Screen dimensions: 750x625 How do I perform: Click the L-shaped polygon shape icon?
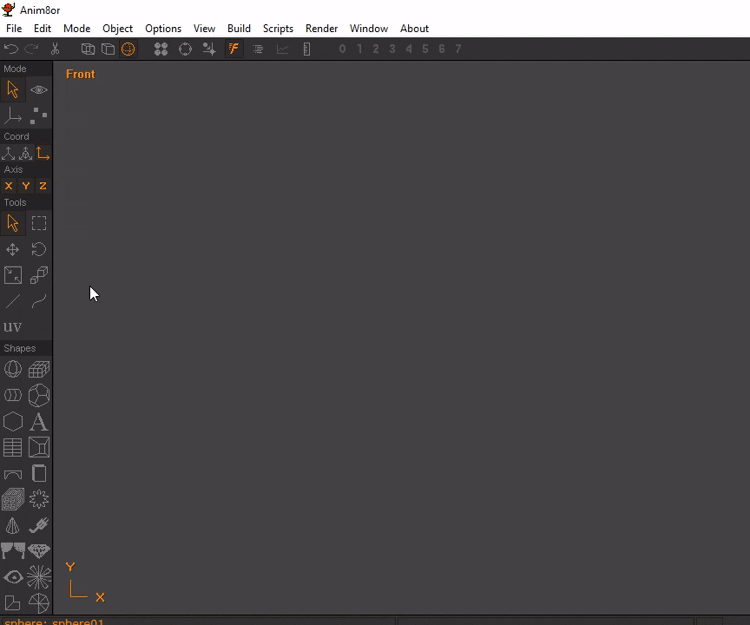12,603
